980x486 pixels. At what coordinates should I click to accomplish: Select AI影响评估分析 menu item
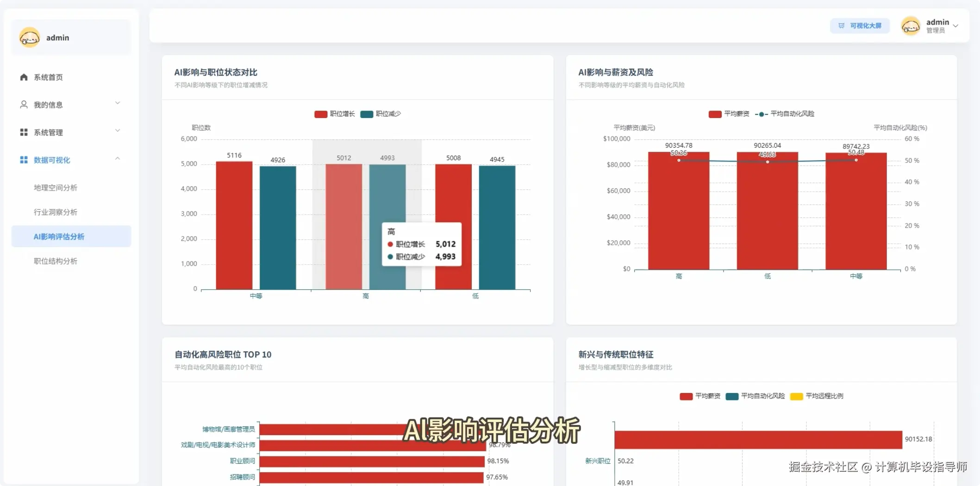tap(71, 237)
